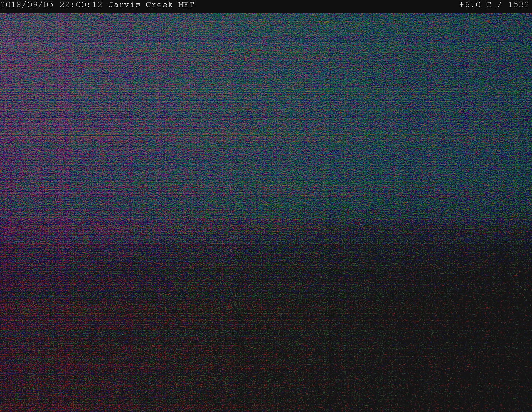The height and width of the screenshot is (412, 532).
Task: Click the +6.0 temperature reading
Action: click(x=470, y=5)
